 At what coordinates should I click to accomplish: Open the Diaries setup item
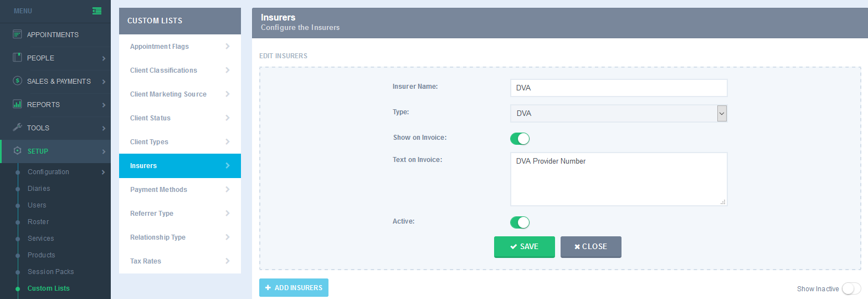click(x=39, y=189)
